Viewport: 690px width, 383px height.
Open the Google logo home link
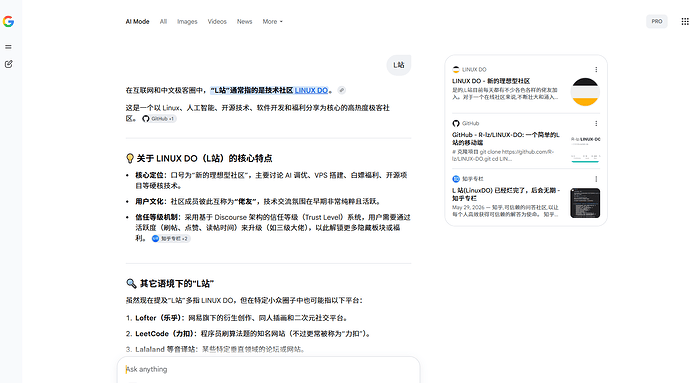[8, 22]
